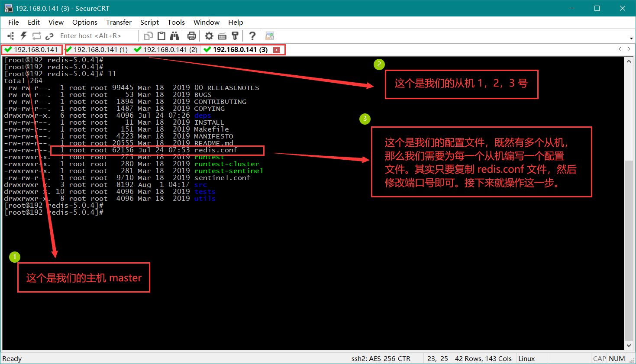Open the Keymap Editor keyboard icon
Image resolution: width=636 pixels, height=364 pixels.
click(x=222, y=36)
